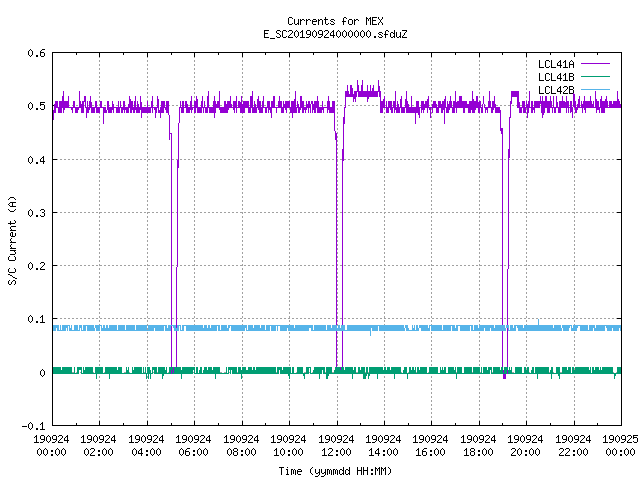
Task: Click the LCL42B legend label
Action: pos(556,90)
